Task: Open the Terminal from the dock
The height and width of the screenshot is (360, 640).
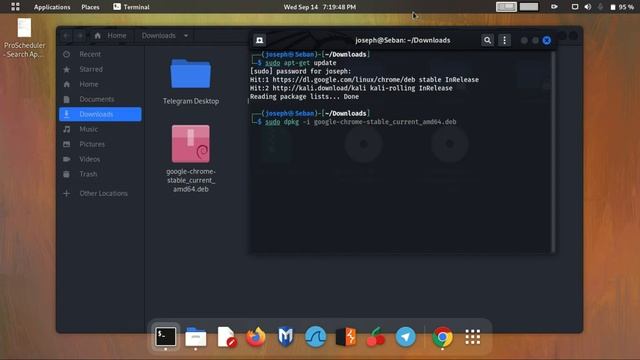Action: 165,337
